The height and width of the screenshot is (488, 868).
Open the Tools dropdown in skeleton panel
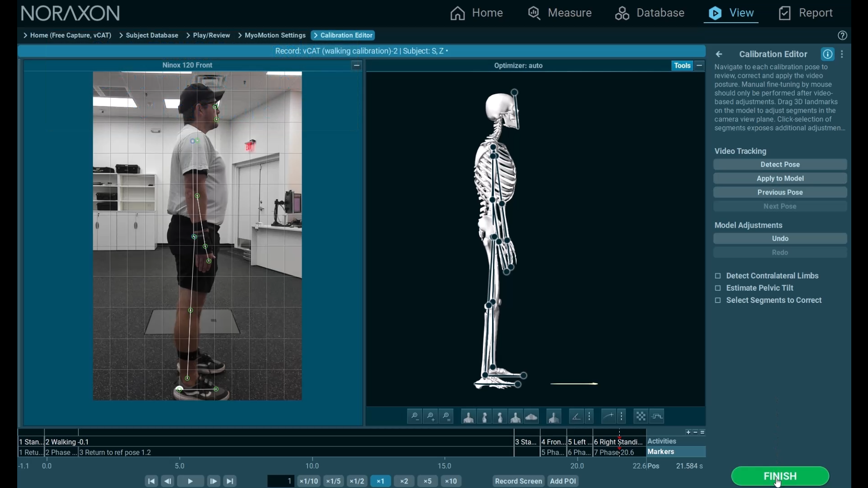tap(682, 66)
